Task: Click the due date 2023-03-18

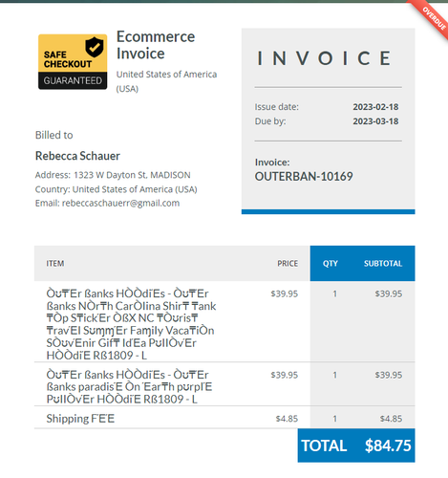Action: pos(375,121)
